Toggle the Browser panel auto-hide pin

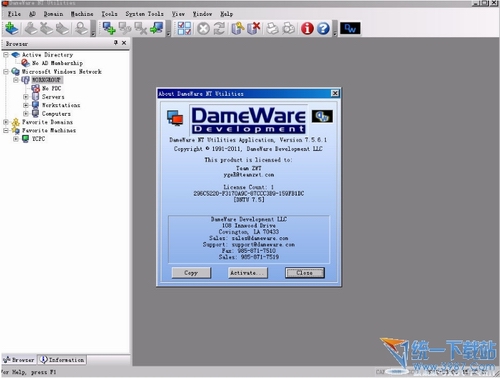coord(116,43)
